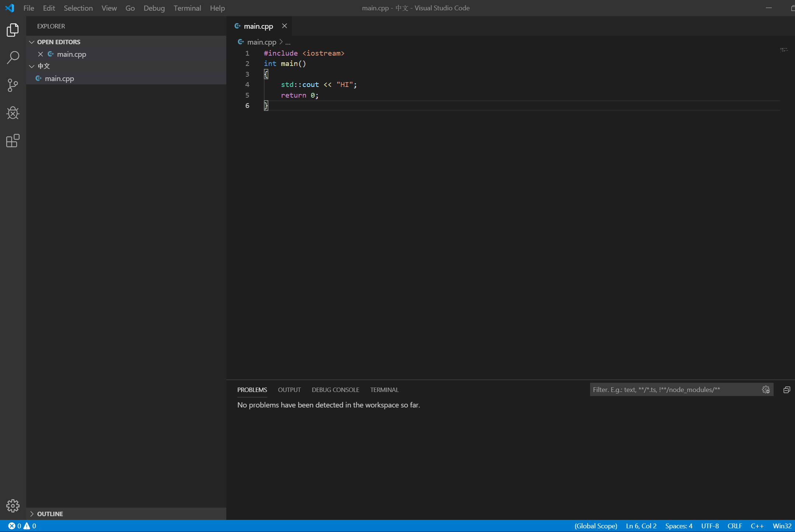Open the Terminal menu

click(187, 8)
